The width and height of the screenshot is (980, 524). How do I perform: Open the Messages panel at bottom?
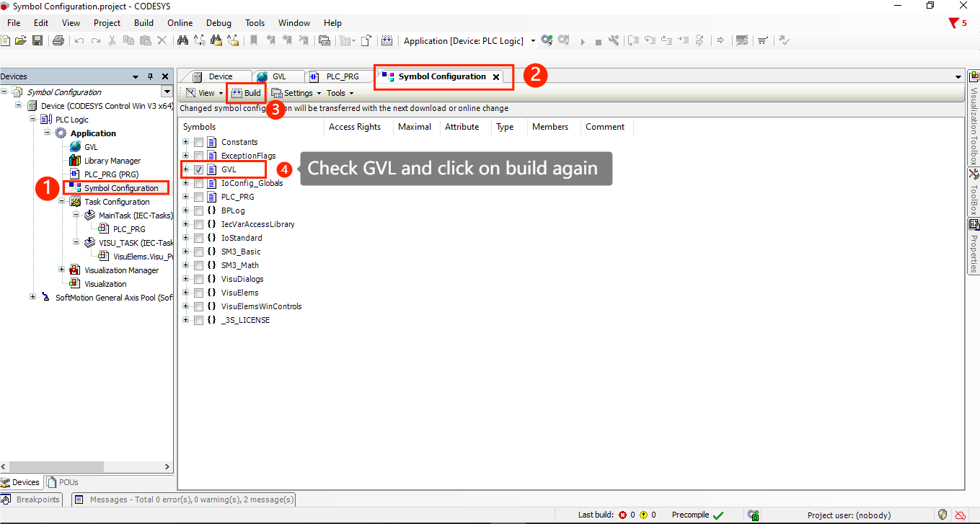click(184, 499)
